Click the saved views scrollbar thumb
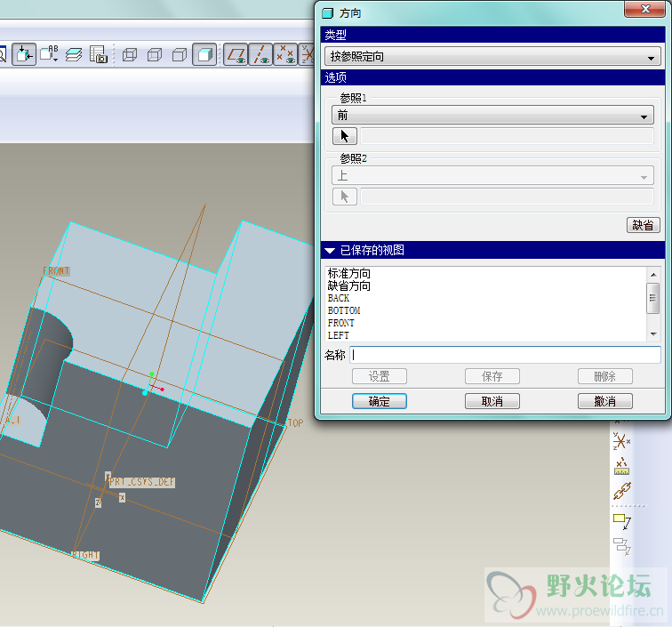Screen dimensions: 672x627 click(x=652, y=298)
